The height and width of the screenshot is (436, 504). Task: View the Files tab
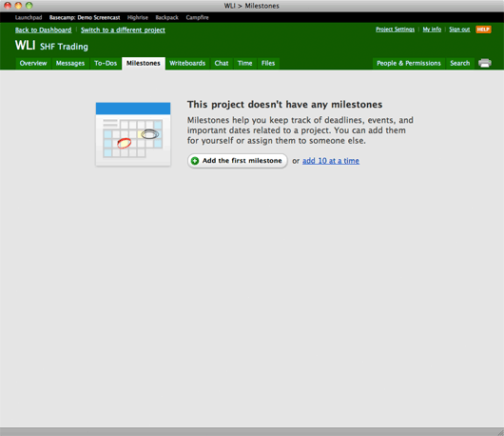click(x=268, y=63)
